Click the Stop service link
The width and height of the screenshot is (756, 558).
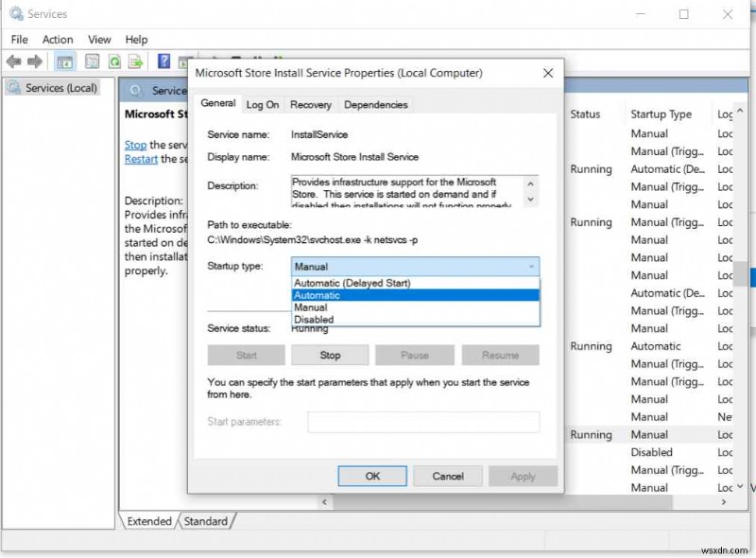[138, 145]
